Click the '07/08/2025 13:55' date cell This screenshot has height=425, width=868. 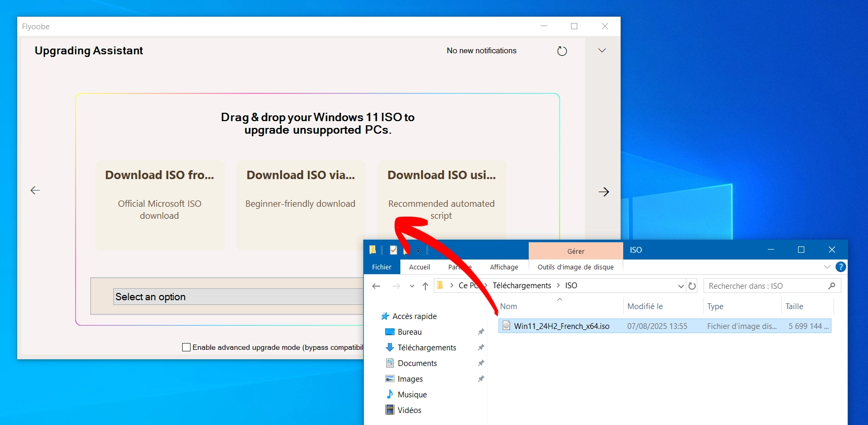(x=657, y=326)
